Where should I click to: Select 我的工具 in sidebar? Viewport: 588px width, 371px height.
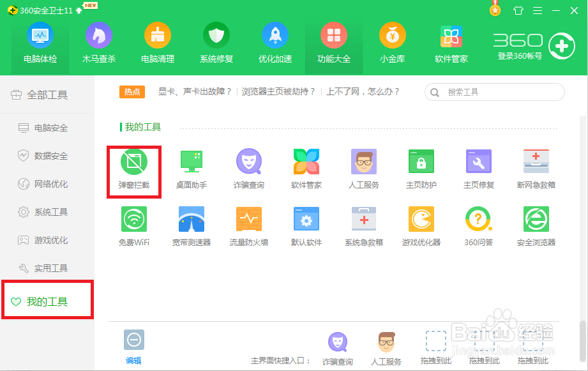pos(47,301)
